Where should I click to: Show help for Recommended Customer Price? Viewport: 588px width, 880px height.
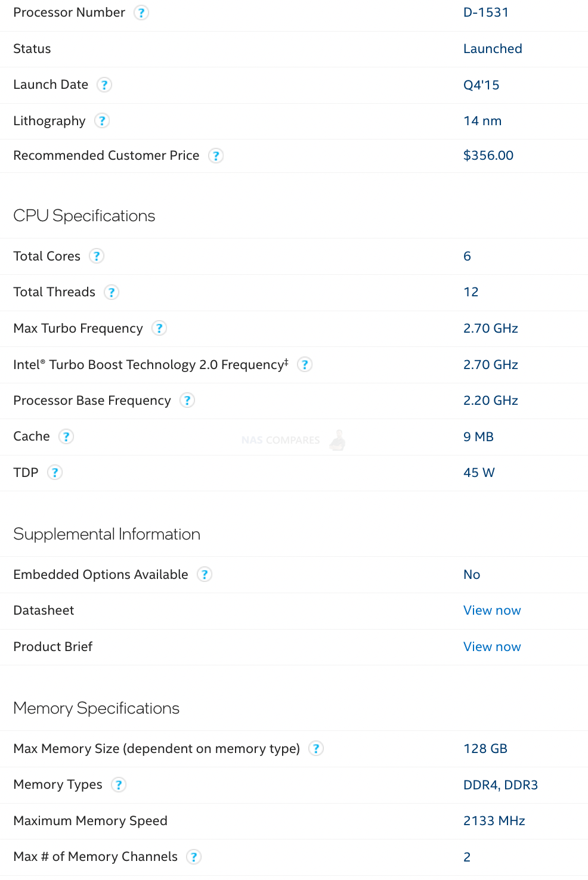tap(216, 156)
